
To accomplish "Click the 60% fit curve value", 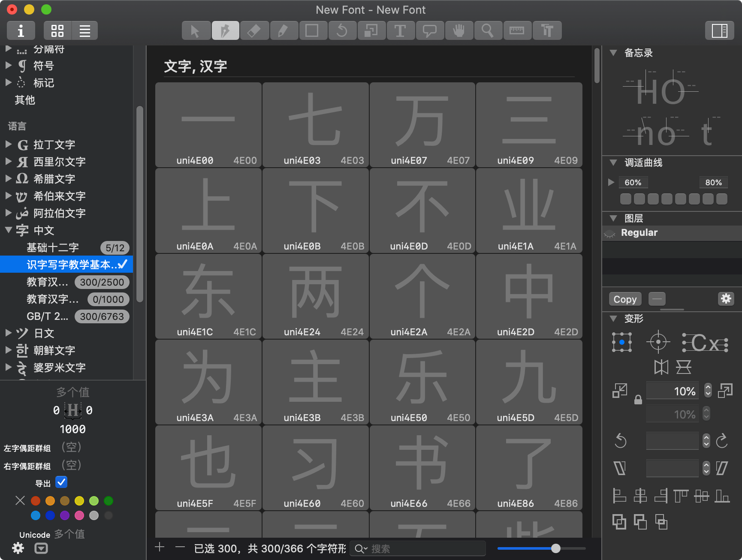I will [x=633, y=182].
